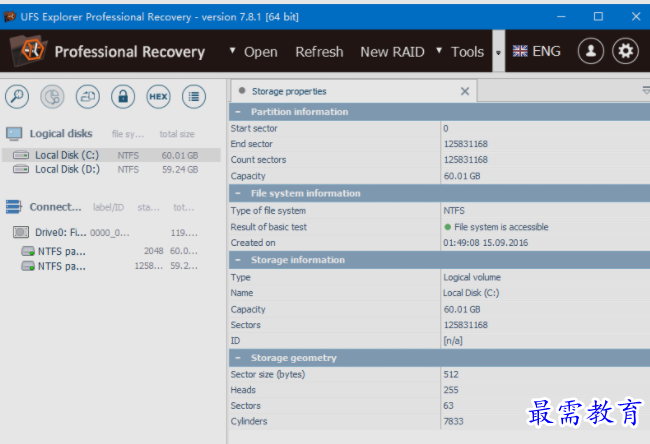Click the Connected storages stack icon
The width and height of the screenshot is (650, 444).
point(14,206)
